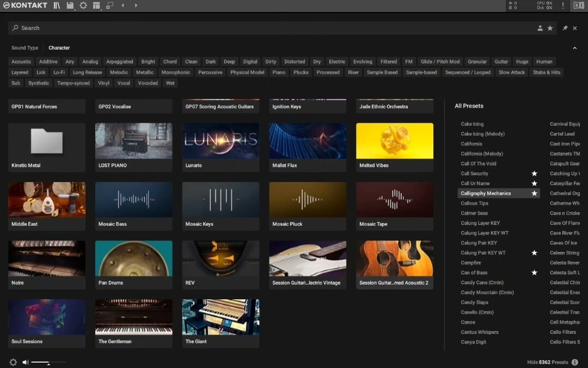Collapse the tag filter section chevron

tap(574, 48)
